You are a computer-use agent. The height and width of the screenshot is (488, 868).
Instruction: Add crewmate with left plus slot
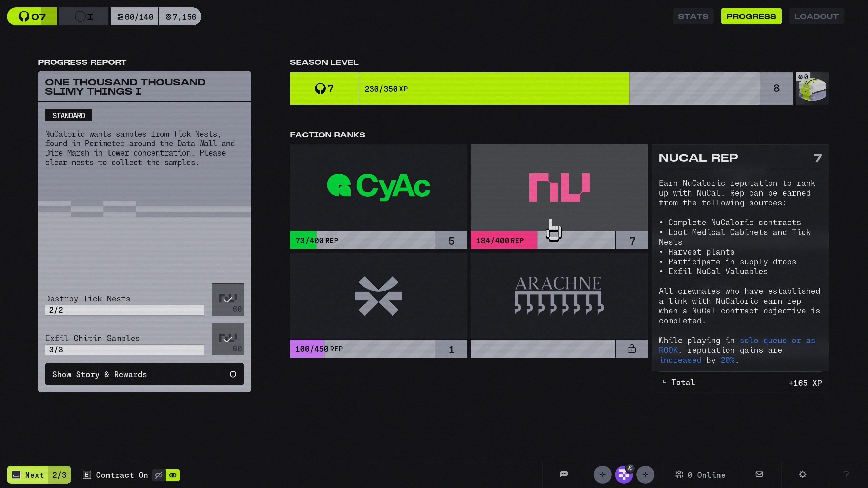[602, 475]
